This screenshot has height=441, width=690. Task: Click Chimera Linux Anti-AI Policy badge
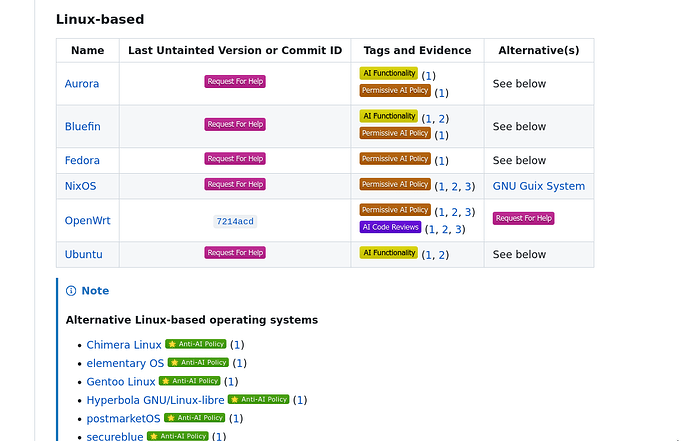tap(196, 344)
